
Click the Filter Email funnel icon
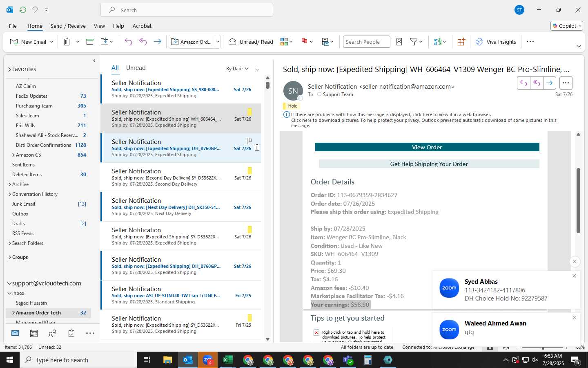pyautogui.click(x=414, y=42)
